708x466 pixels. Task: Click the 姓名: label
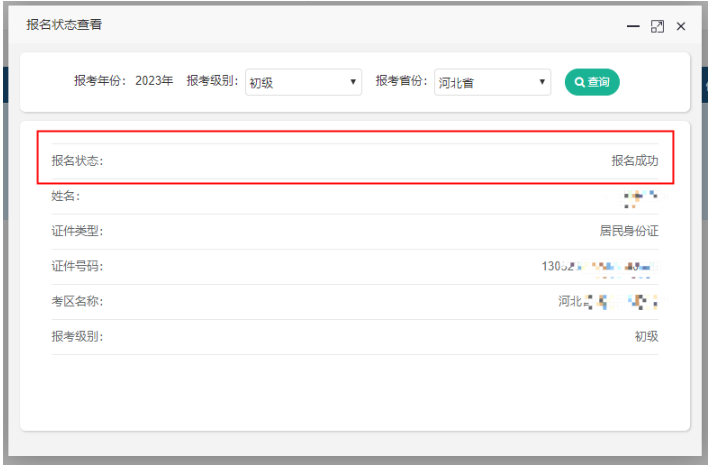tap(65, 196)
